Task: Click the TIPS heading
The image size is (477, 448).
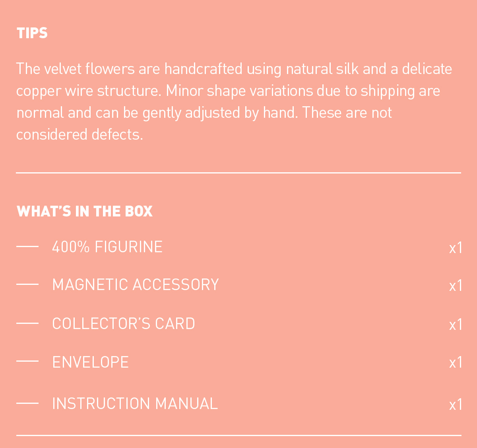Action: click(x=32, y=33)
